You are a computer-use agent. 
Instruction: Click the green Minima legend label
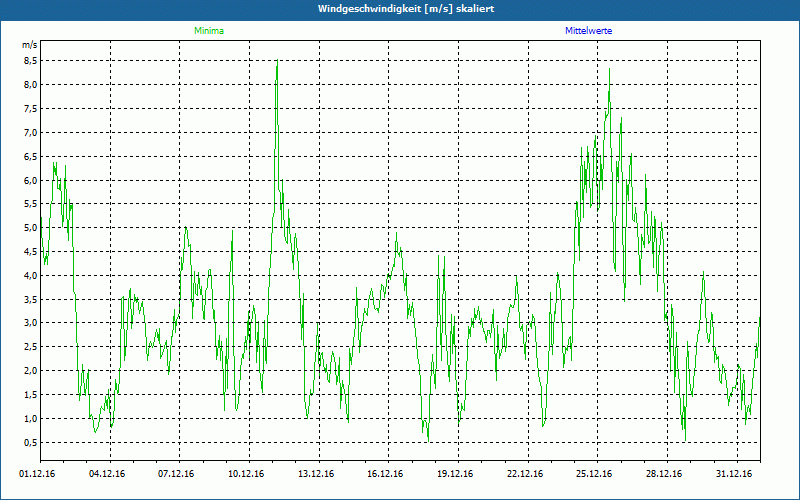coord(209,31)
